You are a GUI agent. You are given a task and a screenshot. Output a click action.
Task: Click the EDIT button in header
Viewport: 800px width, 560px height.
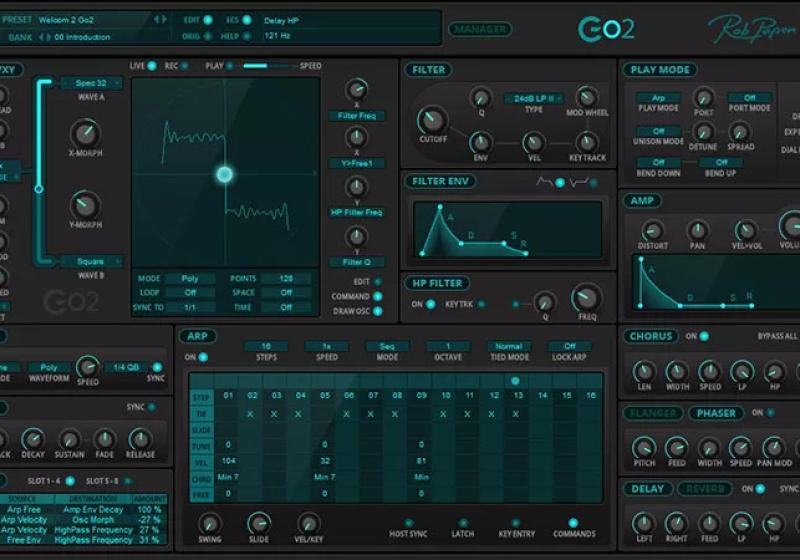[208, 20]
